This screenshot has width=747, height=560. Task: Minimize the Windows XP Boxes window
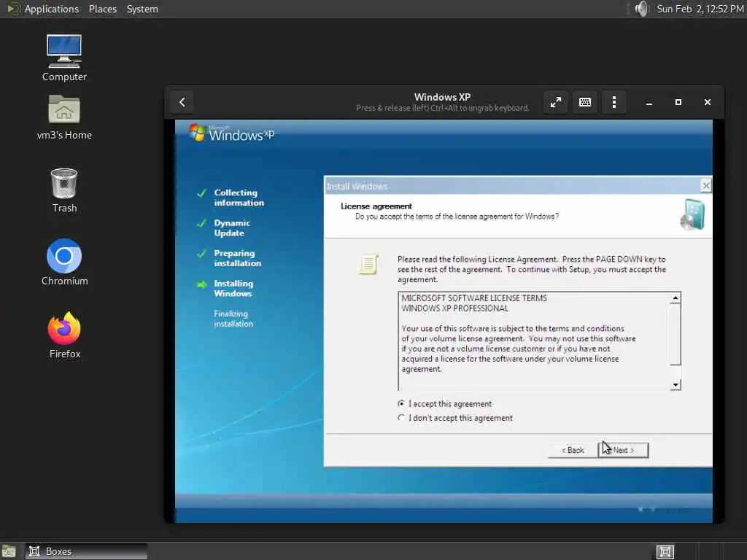[649, 102]
